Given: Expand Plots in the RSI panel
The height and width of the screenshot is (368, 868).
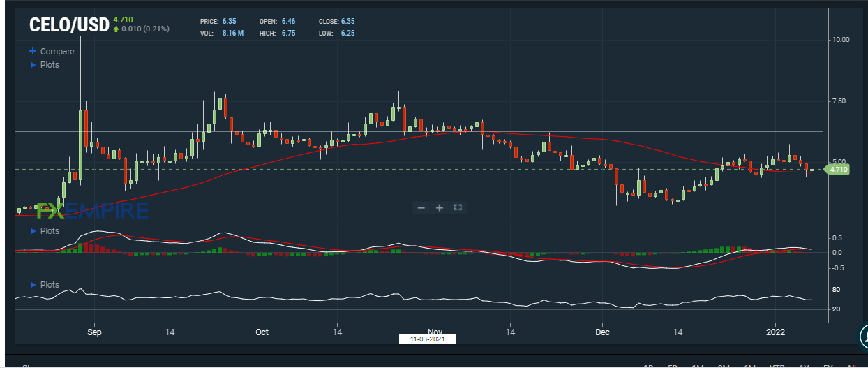Looking at the screenshot, I should point(45,285).
